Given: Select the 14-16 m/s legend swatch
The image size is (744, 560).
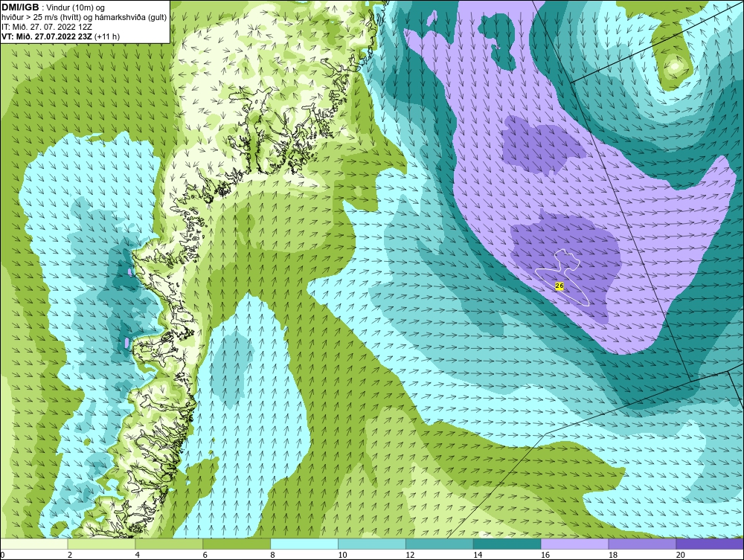Looking at the screenshot, I should pos(507,544).
